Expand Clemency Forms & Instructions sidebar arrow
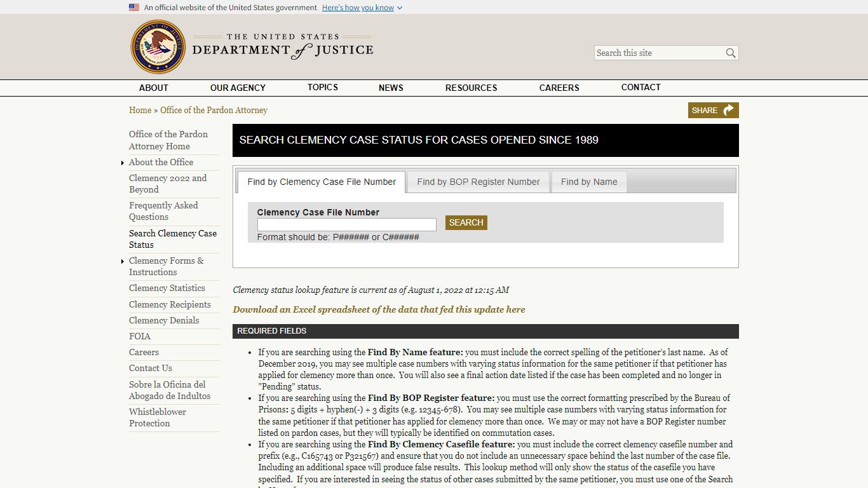 pyautogui.click(x=123, y=262)
